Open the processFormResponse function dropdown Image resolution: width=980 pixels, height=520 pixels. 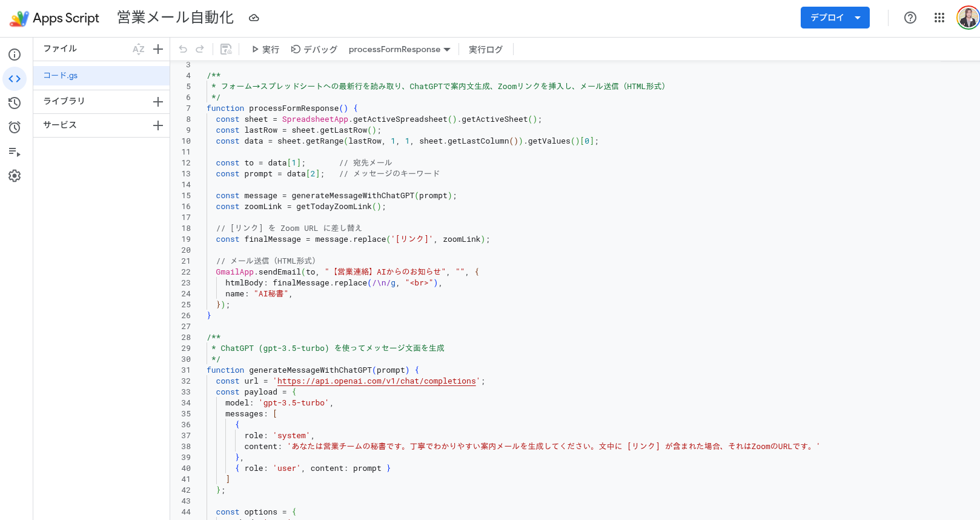pyautogui.click(x=399, y=49)
